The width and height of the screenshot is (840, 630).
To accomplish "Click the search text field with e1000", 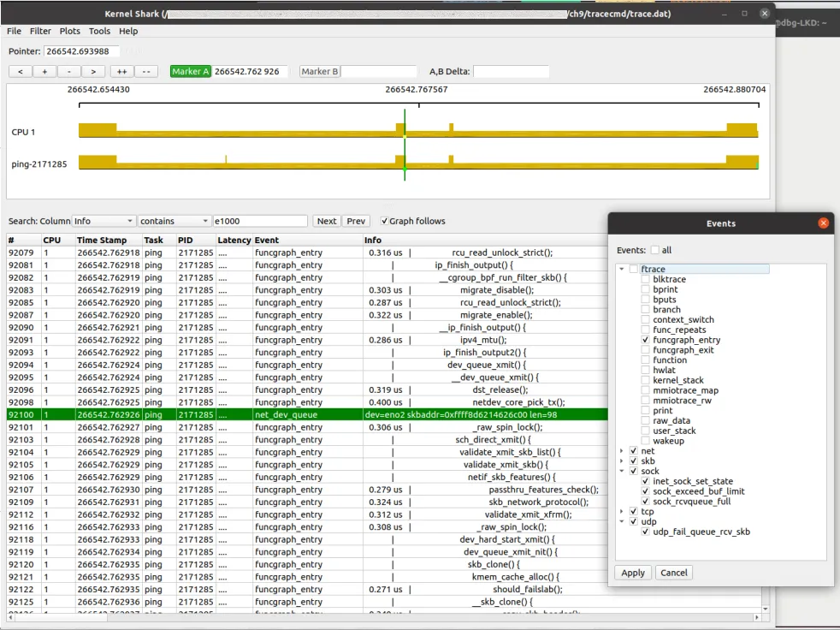I will (260, 221).
